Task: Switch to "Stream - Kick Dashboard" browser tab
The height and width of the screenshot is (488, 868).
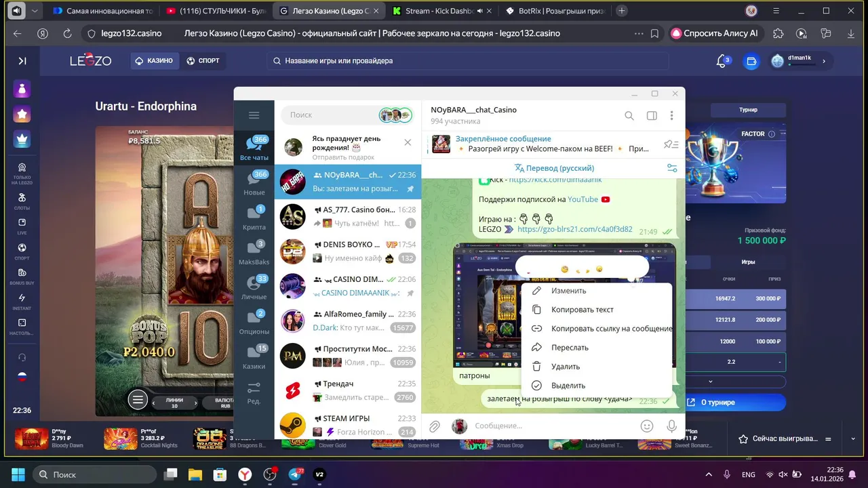Action: pos(441,11)
